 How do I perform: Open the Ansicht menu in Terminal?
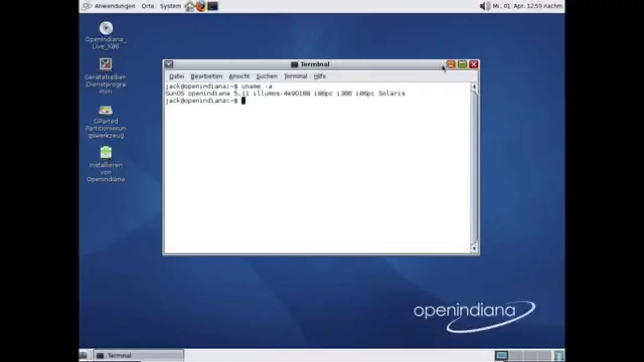click(239, 76)
